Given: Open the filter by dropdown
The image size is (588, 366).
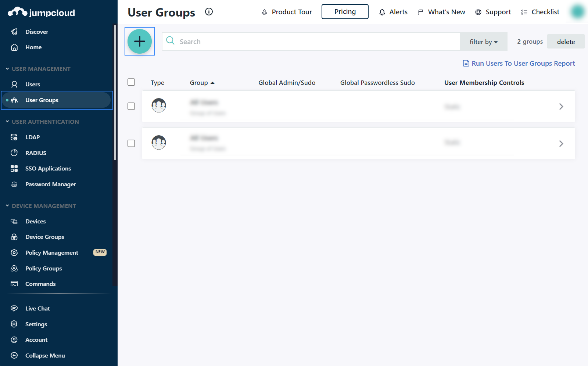Looking at the screenshot, I should (483, 42).
